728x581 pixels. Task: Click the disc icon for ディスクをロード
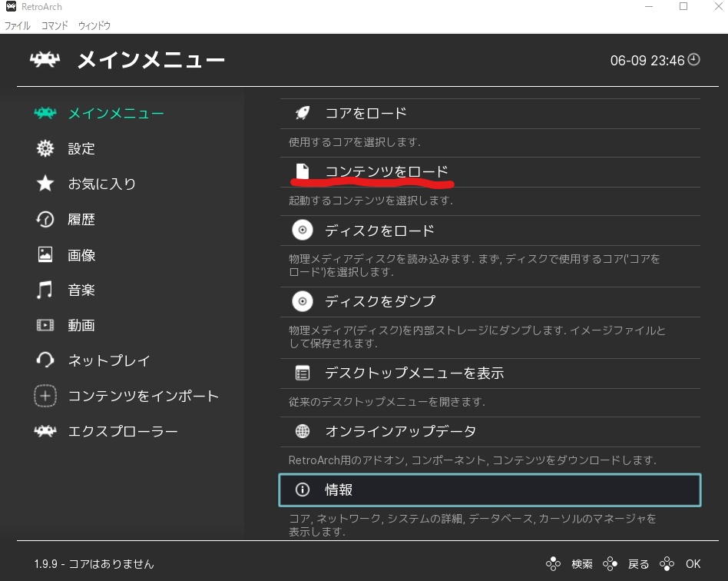click(x=303, y=230)
